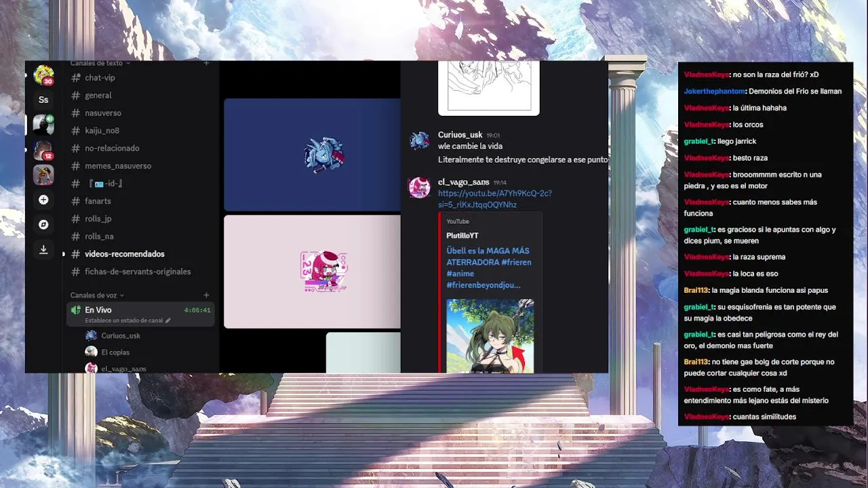Click Establece un estado de canal
This screenshot has width=868, height=488.
pos(123,321)
